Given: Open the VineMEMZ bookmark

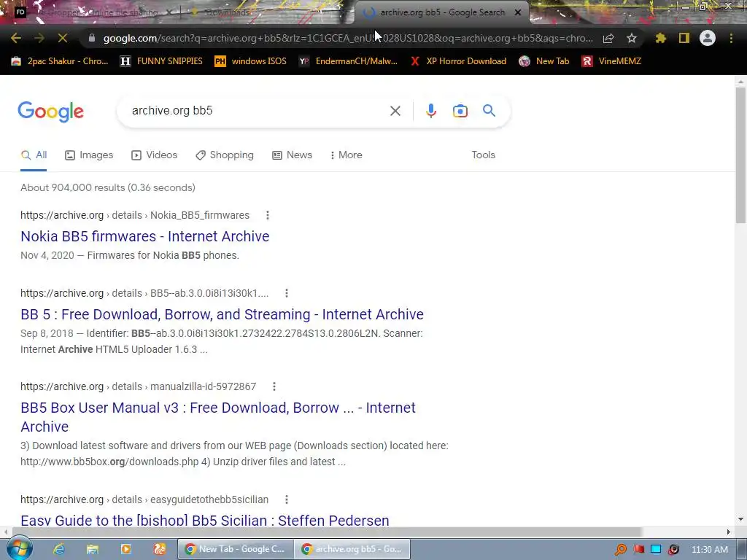Looking at the screenshot, I should 611,61.
